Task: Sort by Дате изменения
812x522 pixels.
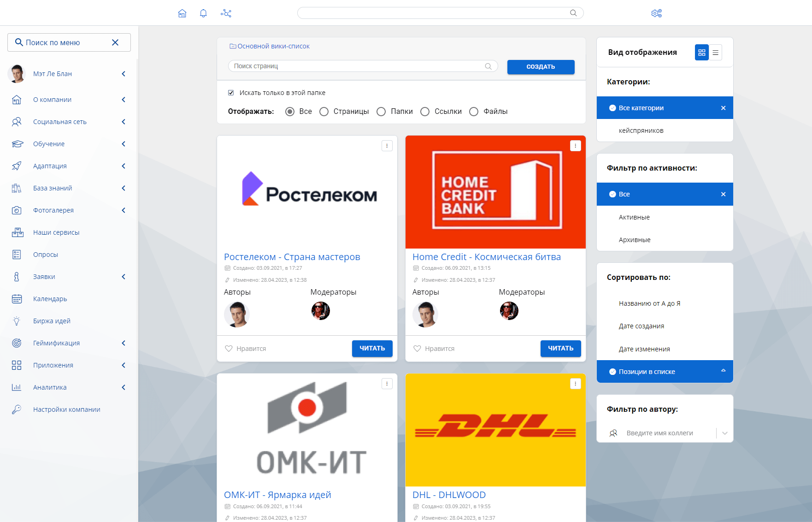Action: 665,349
